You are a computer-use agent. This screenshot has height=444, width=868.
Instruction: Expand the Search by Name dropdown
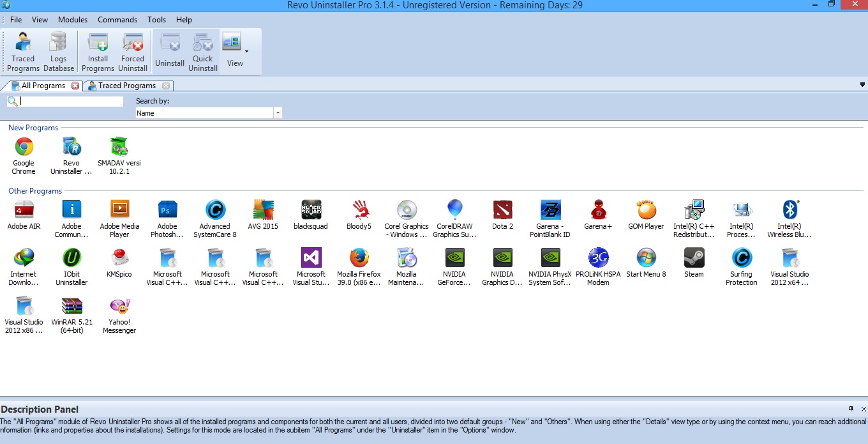278,113
